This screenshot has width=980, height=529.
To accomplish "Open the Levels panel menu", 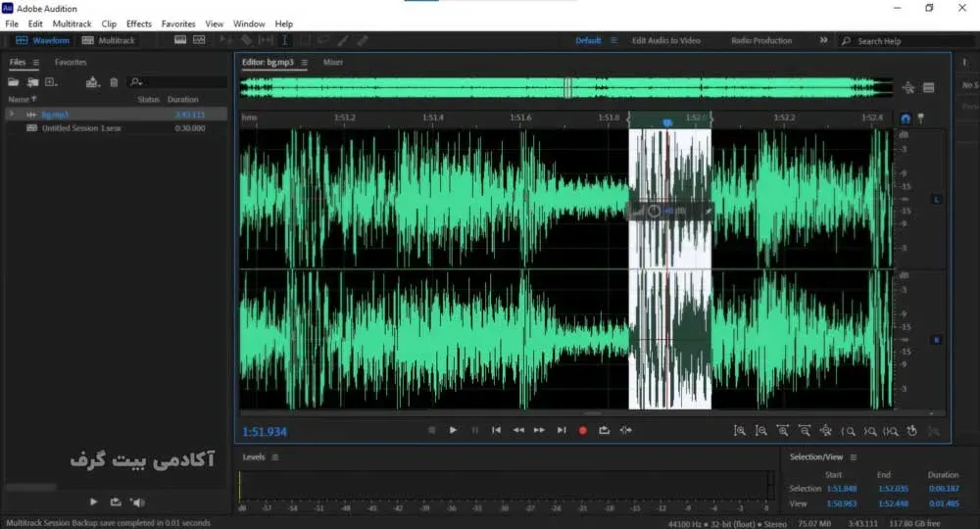I will click(x=275, y=457).
